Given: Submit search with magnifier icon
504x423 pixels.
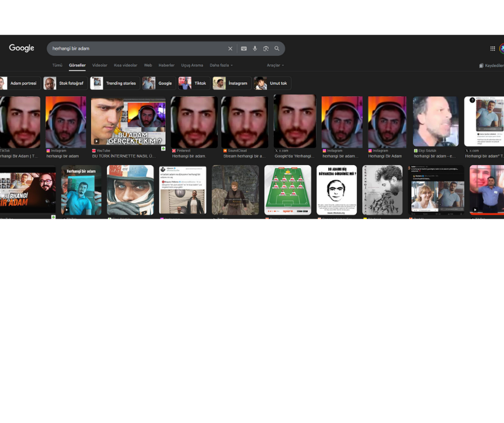Looking at the screenshot, I should pos(277,48).
